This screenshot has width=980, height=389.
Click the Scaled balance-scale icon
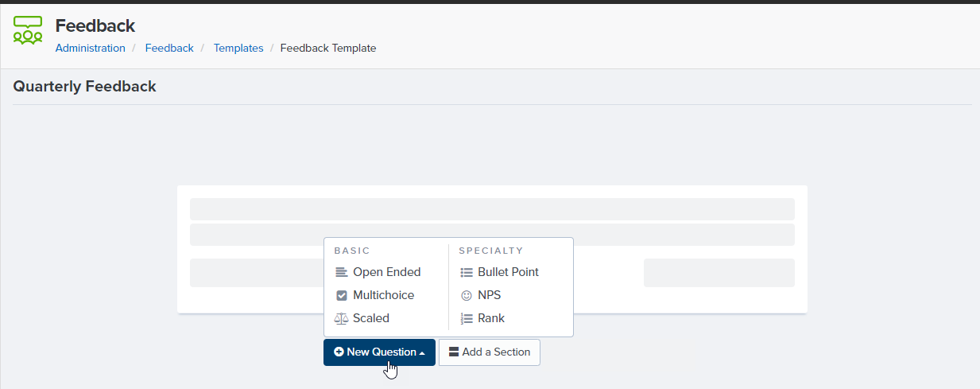(x=342, y=318)
